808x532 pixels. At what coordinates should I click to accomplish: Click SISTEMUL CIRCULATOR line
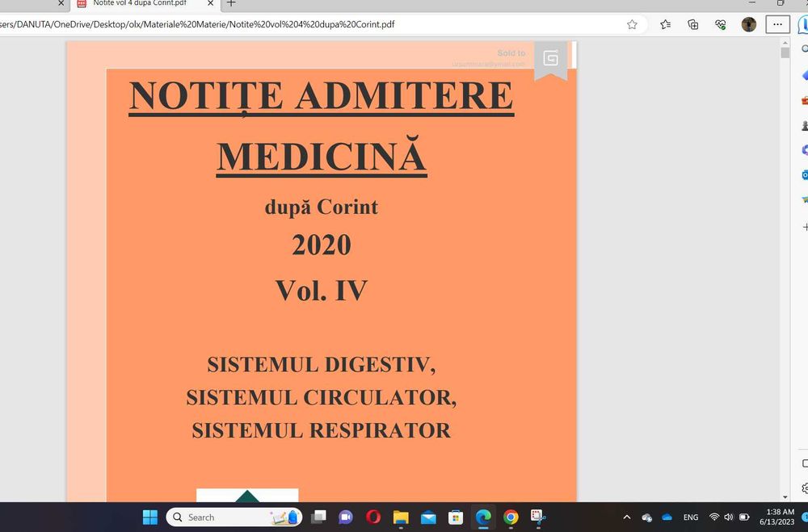(x=321, y=397)
